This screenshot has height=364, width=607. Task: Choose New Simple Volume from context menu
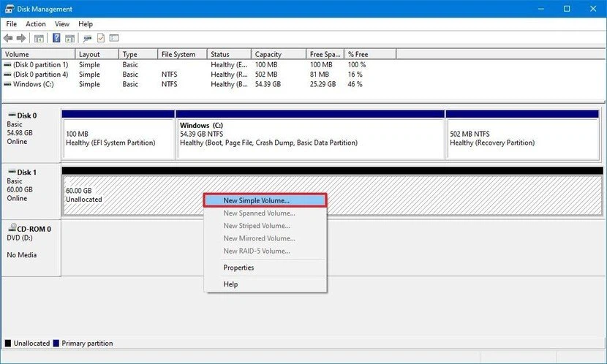(256, 200)
